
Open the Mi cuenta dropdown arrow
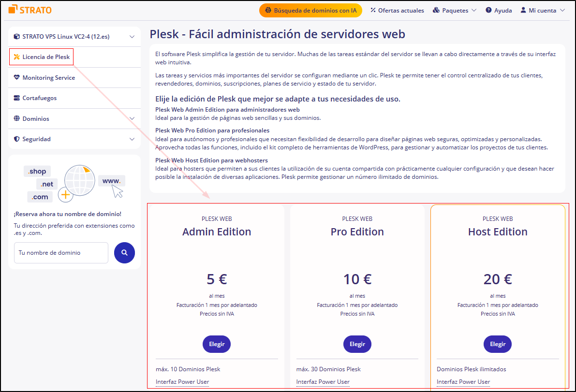(x=562, y=10)
